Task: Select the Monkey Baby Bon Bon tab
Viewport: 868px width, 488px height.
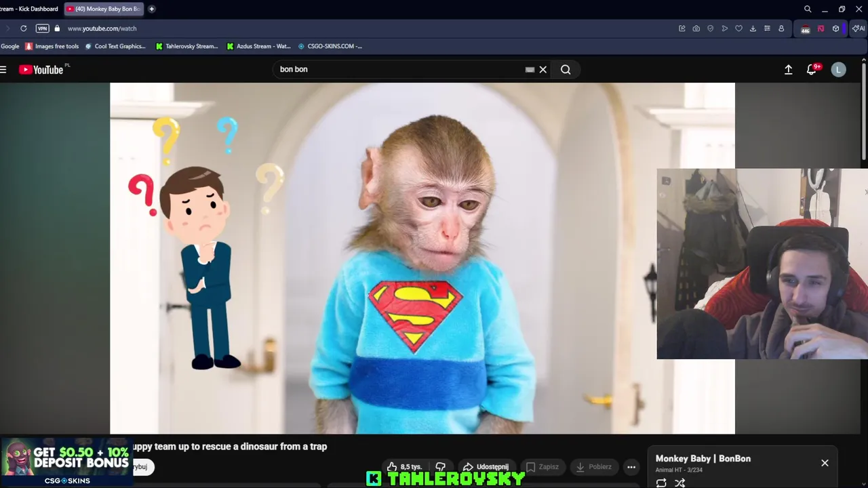Action: (x=104, y=9)
